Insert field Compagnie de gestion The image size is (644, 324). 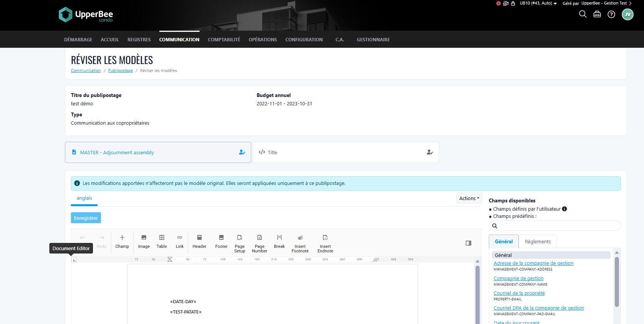tap(518, 278)
